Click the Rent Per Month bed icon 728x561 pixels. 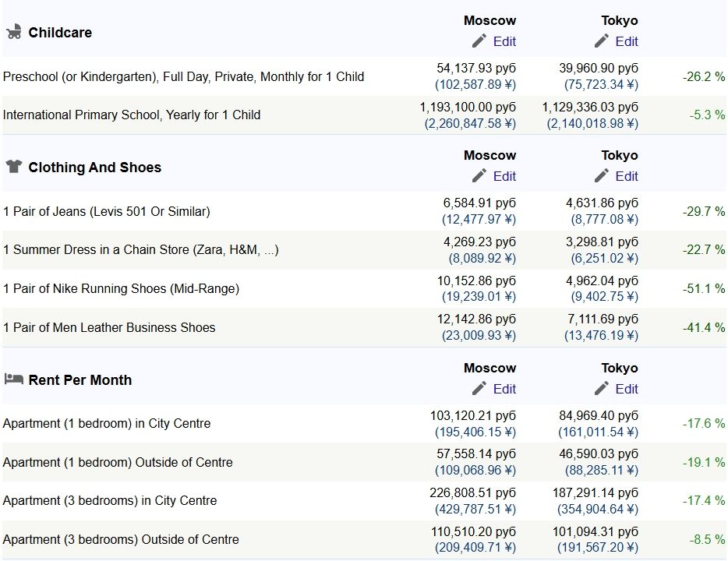14,379
